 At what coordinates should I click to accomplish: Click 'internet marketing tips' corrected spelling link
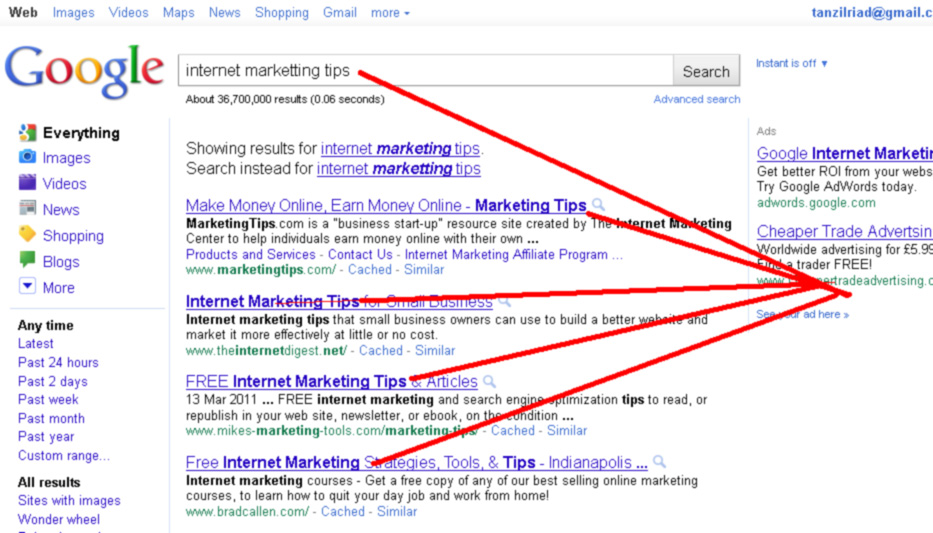coord(400,148)
